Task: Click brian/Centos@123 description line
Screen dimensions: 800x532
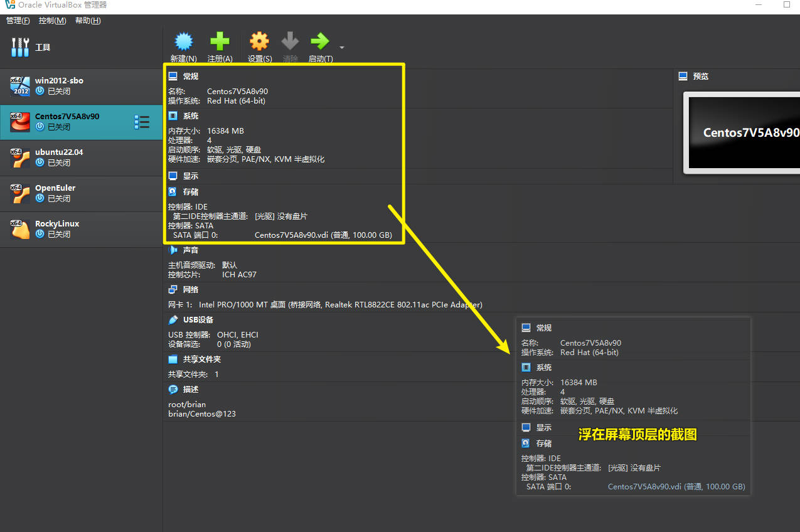Action: [x=202, y=414]
